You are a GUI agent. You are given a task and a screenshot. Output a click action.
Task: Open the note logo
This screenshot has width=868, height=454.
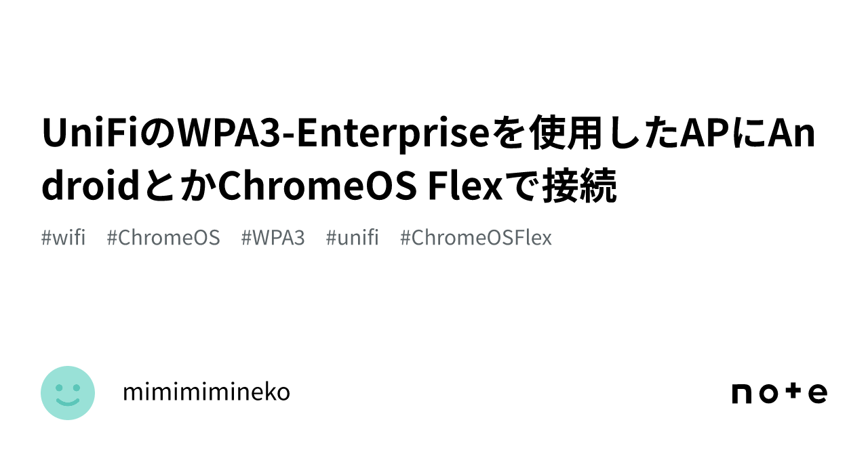pyautogui.click(x=779, y=393)
